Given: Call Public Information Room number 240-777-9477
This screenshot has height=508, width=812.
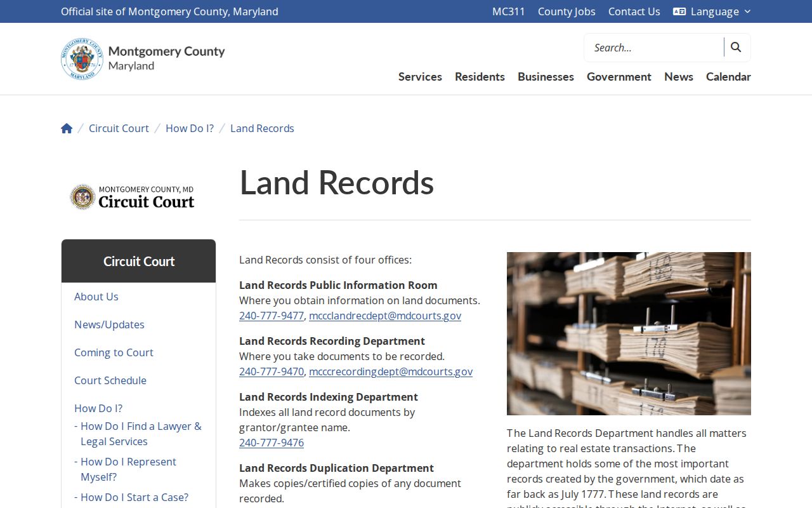Looking at the screenshot, I should point(272,316).
